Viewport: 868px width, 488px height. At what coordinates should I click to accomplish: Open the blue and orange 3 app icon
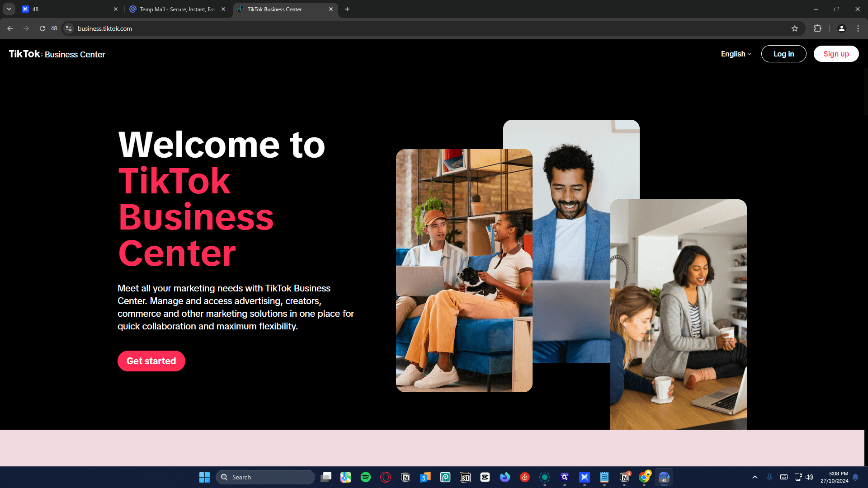point(425,477)
